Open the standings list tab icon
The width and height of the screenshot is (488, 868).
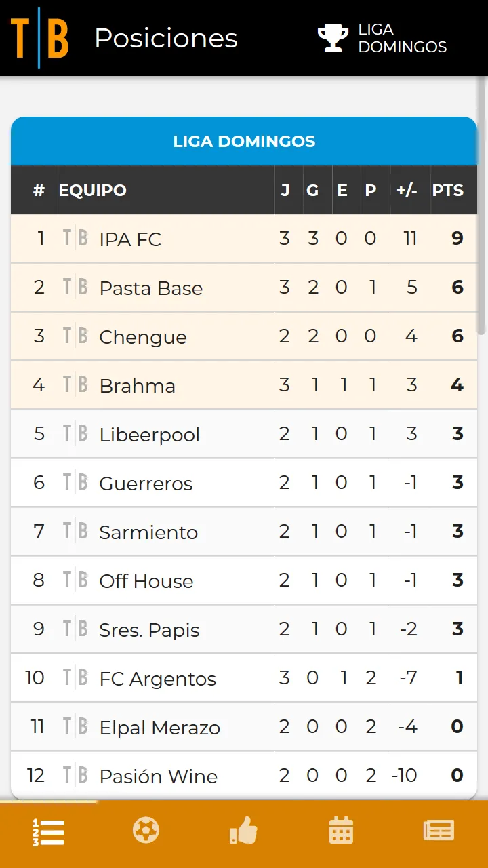[49, 832]
